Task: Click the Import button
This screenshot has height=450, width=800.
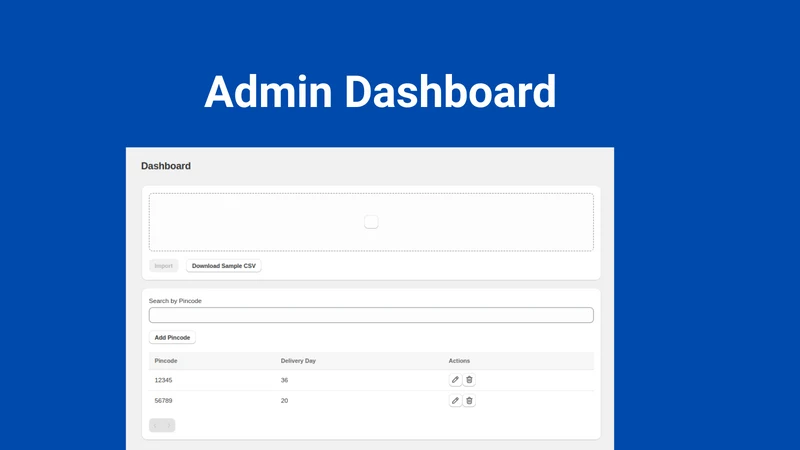Action: tap(163, 266)
